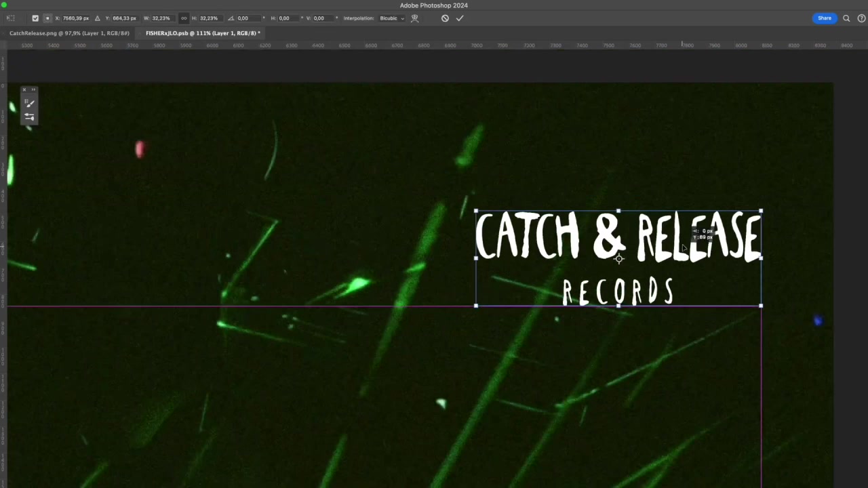
Task: Open the Brush Settings panel icon
Action: point(29,103)
